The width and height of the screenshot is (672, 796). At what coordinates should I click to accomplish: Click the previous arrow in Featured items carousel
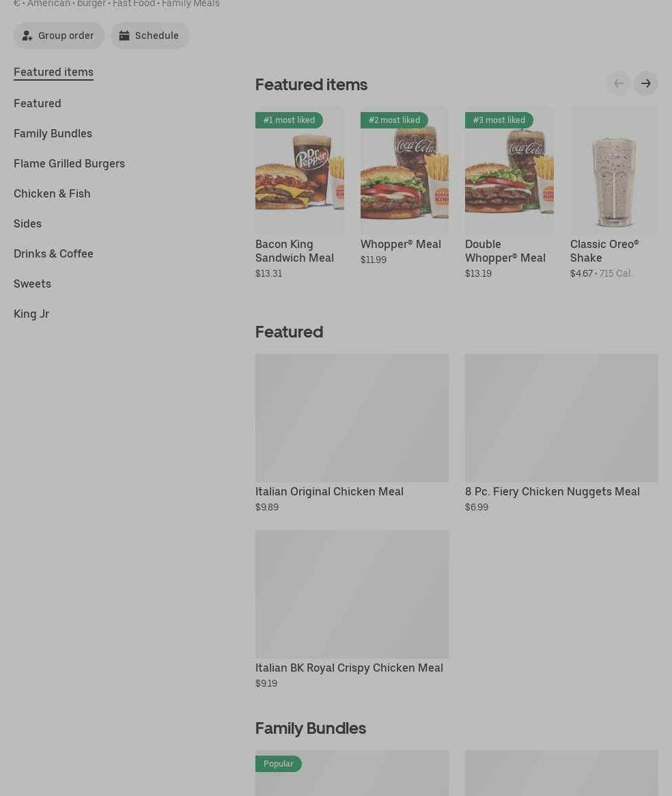coord(619,83)
